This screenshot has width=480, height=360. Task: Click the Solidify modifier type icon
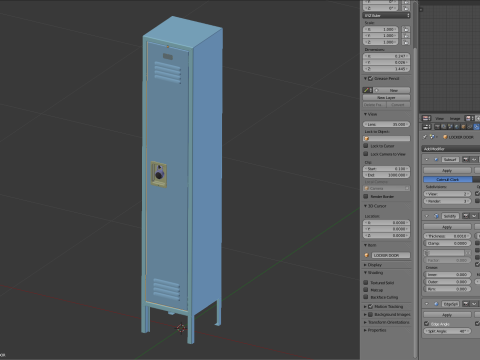pos(436,216)
